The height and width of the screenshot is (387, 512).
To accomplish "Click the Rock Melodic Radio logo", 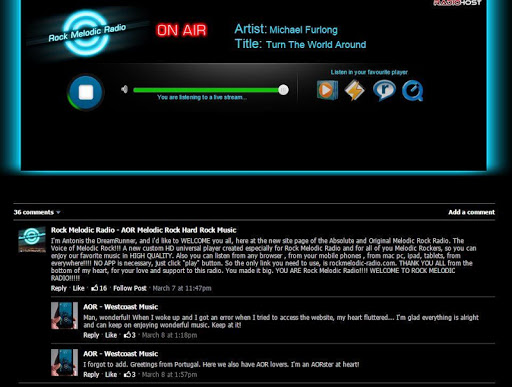I will click(86, 33).
